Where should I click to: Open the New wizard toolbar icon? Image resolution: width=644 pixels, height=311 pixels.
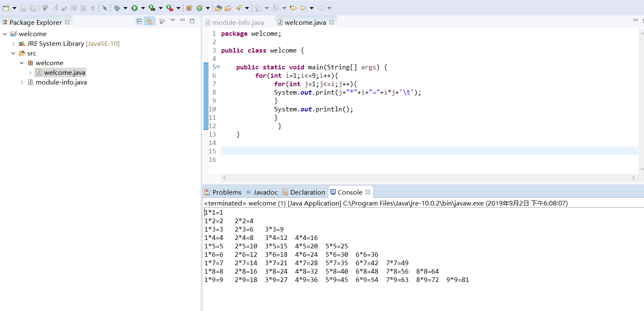point(6,8)
